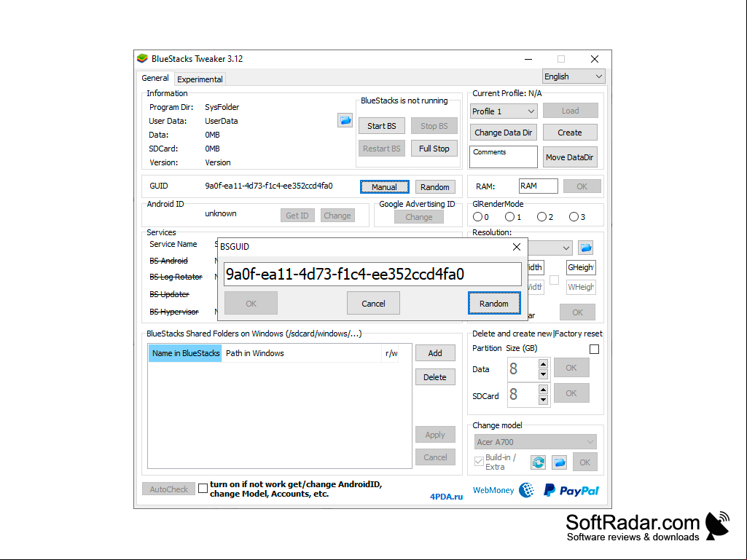Click OK in the BSGUID dialog

(251, 304)
